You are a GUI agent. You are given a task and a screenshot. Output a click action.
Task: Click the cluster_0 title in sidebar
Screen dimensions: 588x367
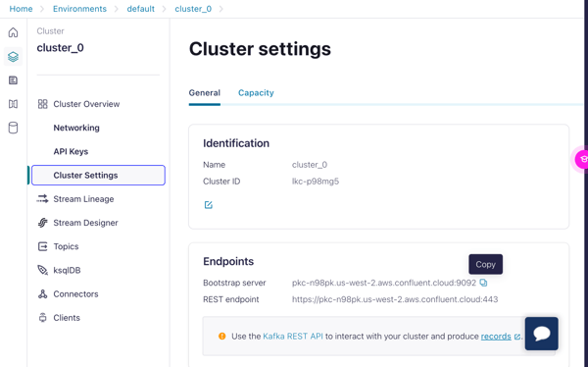[61, 48]
